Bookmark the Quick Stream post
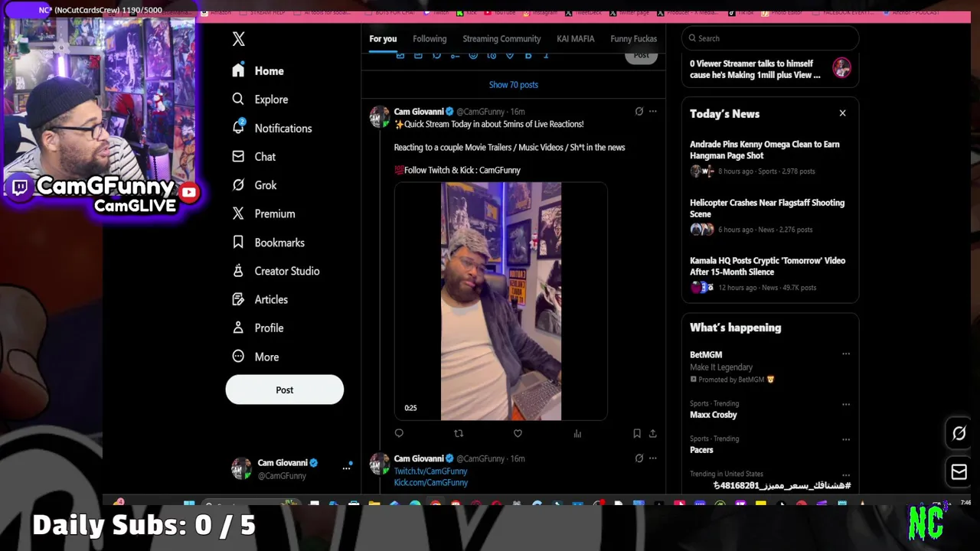Image resolution: width=980 pixels, height=551 pixels. click(x=637, y=434)
